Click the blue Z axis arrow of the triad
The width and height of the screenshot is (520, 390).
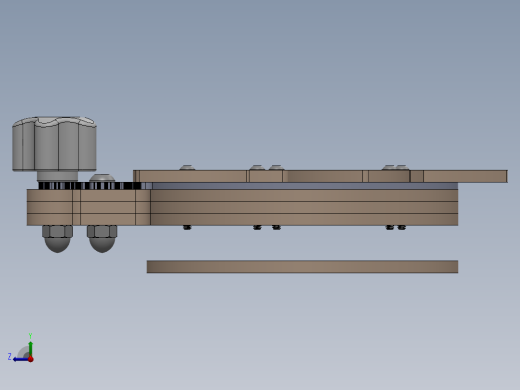21,359
